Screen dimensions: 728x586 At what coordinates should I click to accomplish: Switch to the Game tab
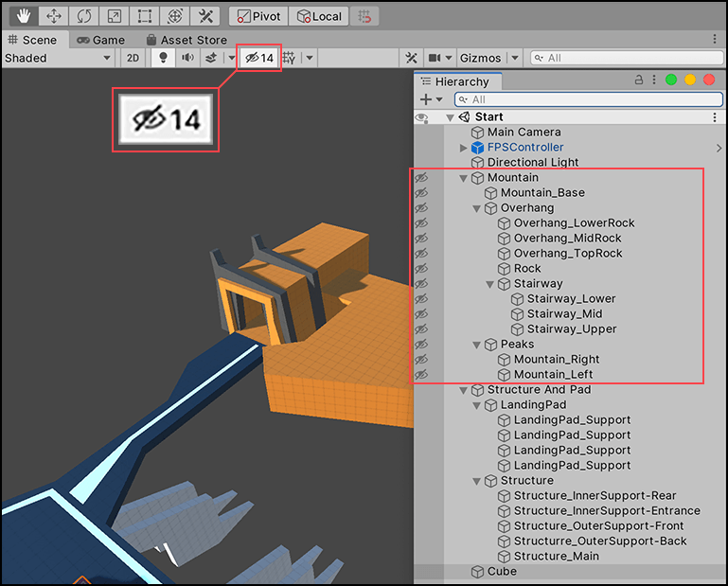click(x=100, y=40)
